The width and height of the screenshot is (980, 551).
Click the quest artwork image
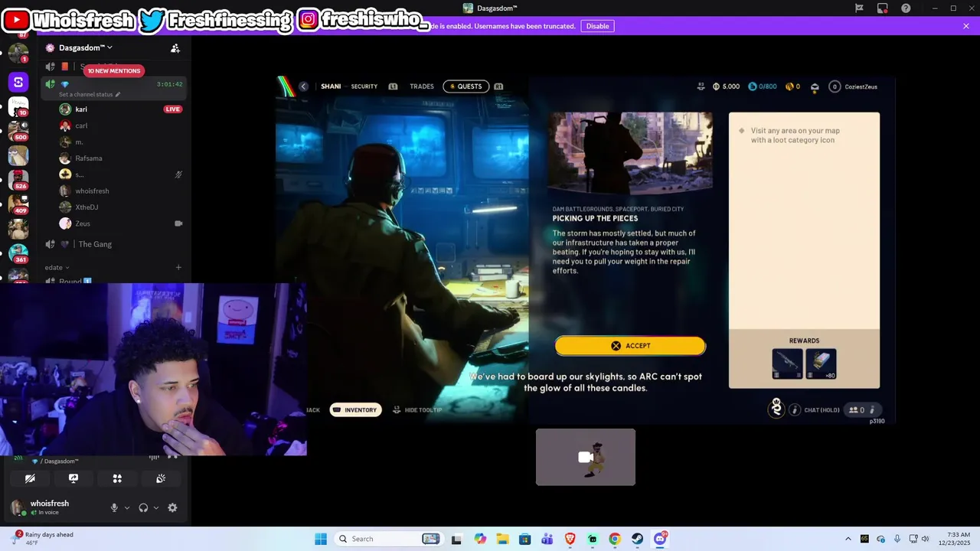(x=630, y=154)
